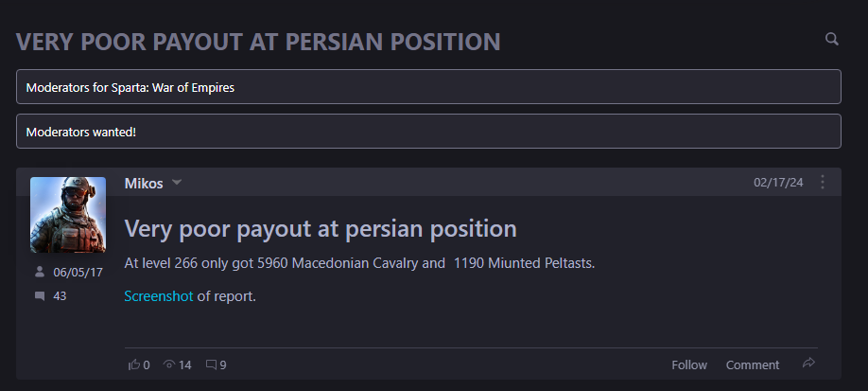Open the forum search magnifier icon
Screen dimensions: 868x391
(x=831, y=39)
